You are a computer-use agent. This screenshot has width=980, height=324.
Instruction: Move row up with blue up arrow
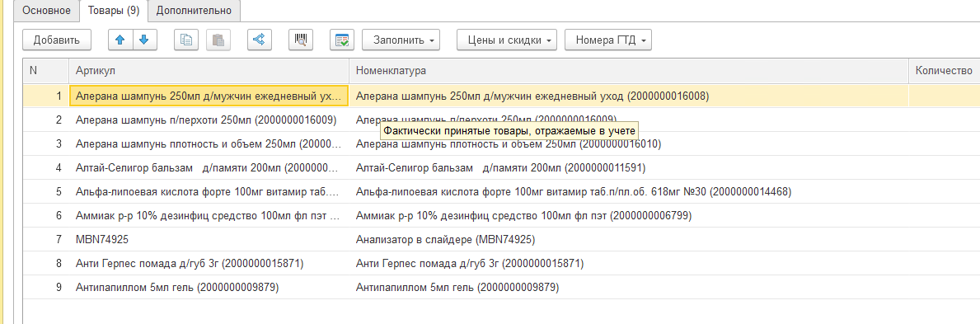[120, 40]
